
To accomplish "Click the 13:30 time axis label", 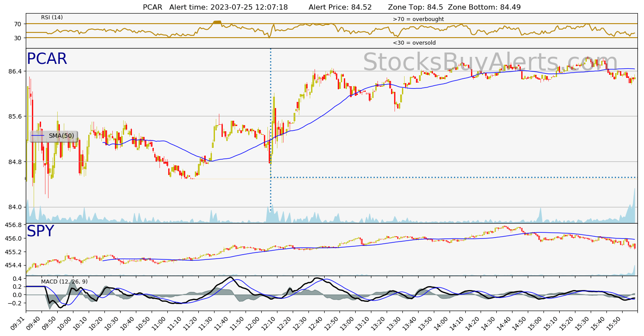I will pyautogui.click(x=394, y=323).
